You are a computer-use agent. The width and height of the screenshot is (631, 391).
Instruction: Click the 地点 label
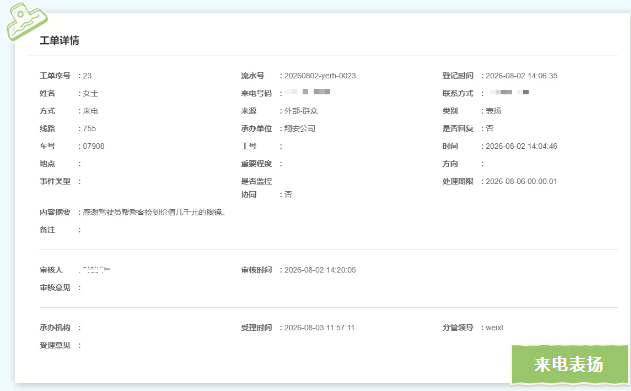pos(47,164)
